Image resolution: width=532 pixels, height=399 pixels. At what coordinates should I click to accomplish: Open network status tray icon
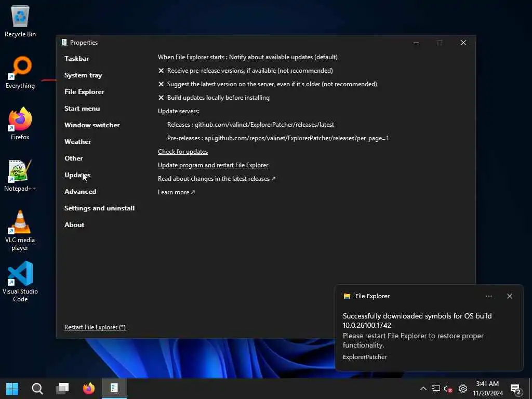pyautogui.click(x=436, y=389)
